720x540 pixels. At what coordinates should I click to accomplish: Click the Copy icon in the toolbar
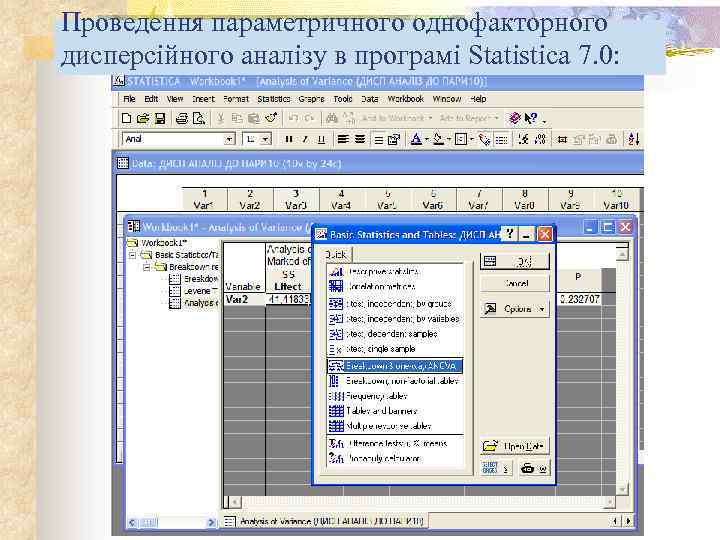pos(237,118)
